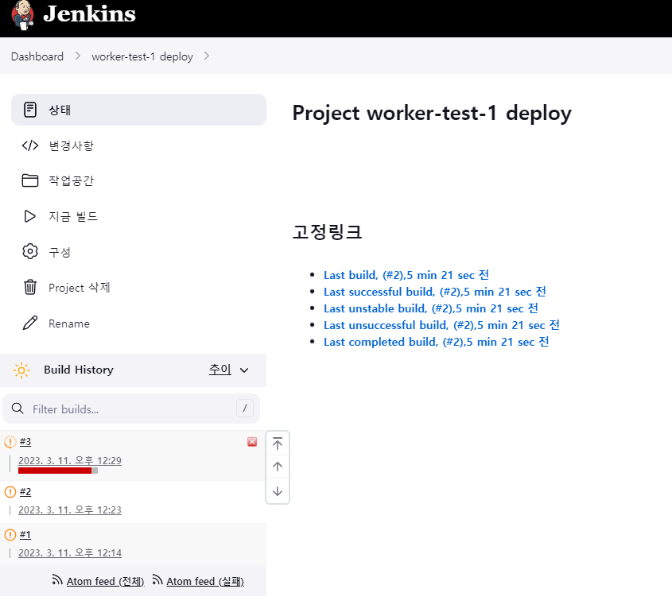Click the Build History sun weather icon
The width and height of the screenshot is (672, 616).
21,370
